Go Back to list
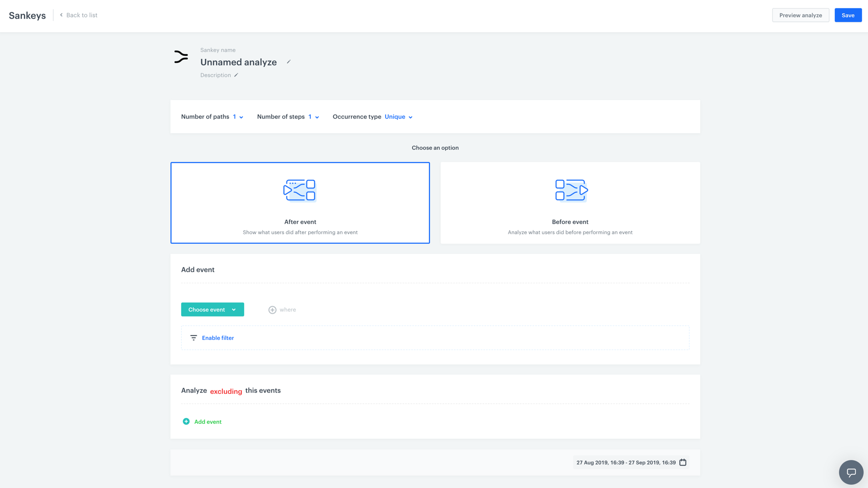Viewport: 868px width, 488px height. click(x=79, y=16)
